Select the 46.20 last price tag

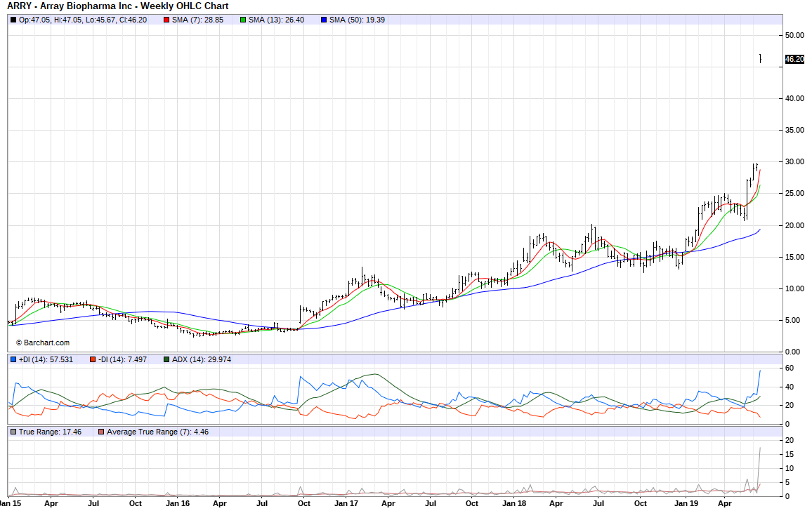coord(794,60)
